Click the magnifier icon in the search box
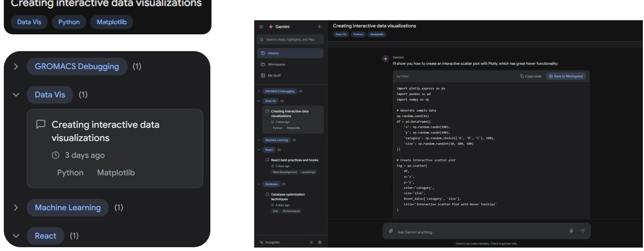The width and height of the screenshot is (644, 251). click(262, 39)
